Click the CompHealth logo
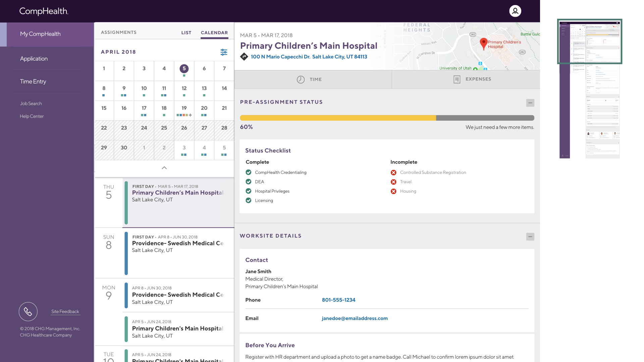Image resolution: width=644 pixels, height=362 pixels. pos(44,11)
